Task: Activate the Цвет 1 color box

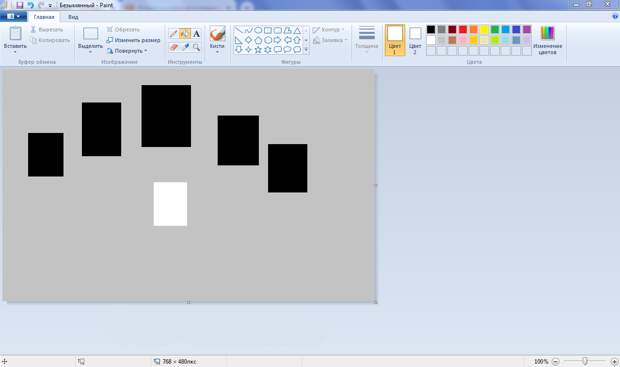Action: [395, 40]
